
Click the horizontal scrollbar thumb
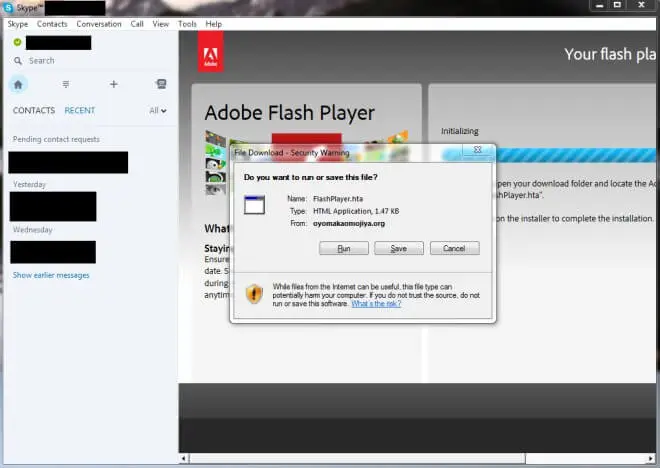(357, 458)
